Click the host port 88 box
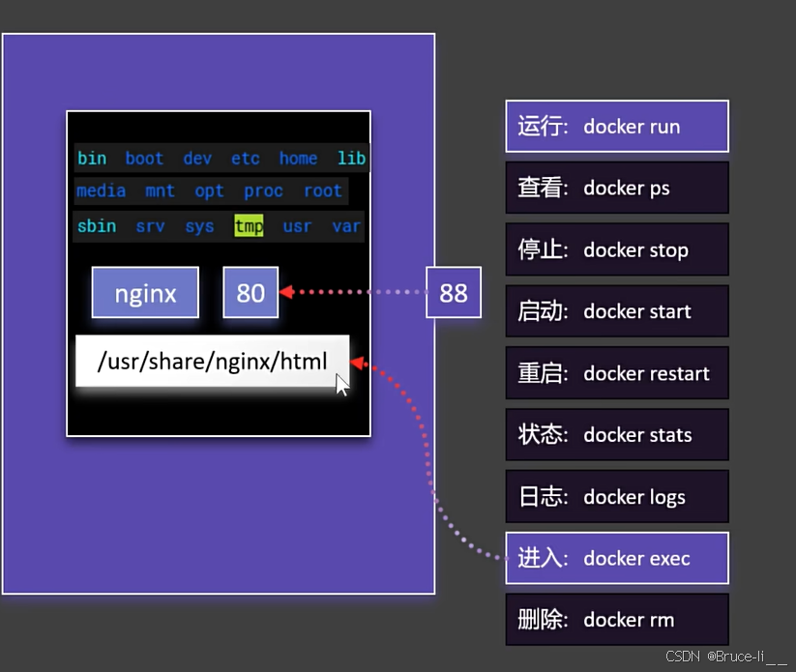 (453, 293)
